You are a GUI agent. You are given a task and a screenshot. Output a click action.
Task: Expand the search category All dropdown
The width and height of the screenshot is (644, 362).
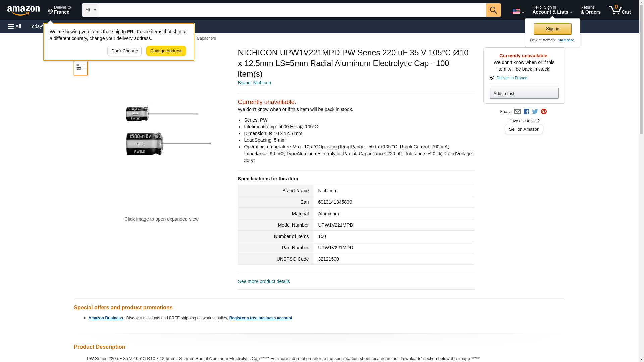coord(91,10)
